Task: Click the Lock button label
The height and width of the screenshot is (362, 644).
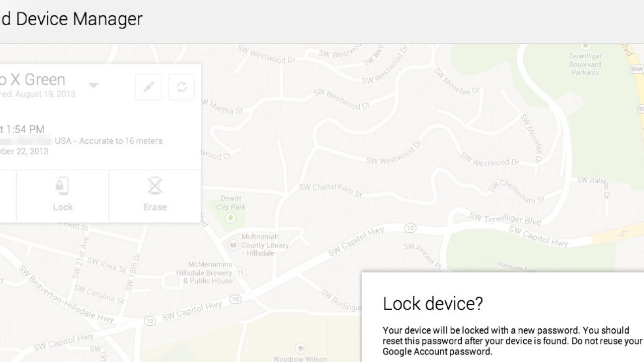Action: point(63,207)
